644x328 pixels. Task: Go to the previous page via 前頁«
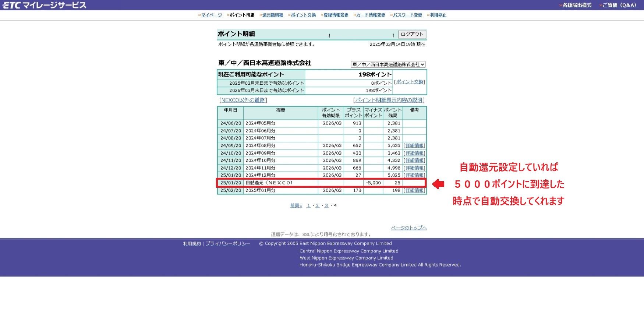point(296,206)
